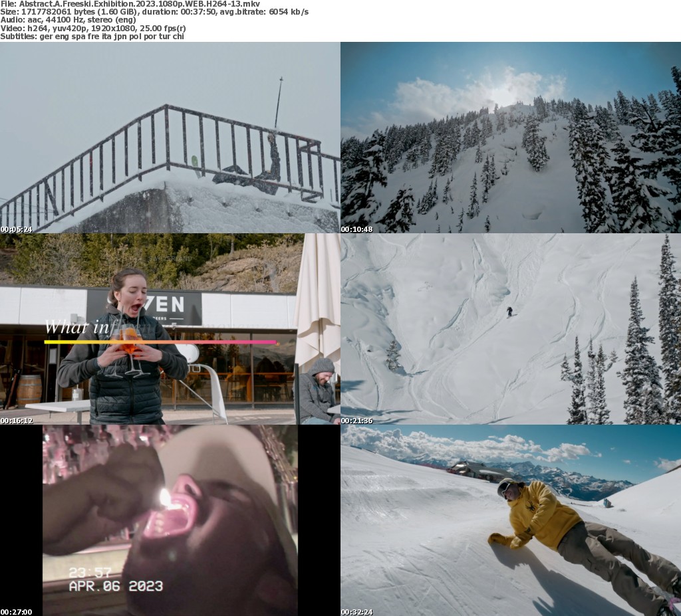Click the "What in" caption text
This screenshot has width=681, height=616.
72,328
